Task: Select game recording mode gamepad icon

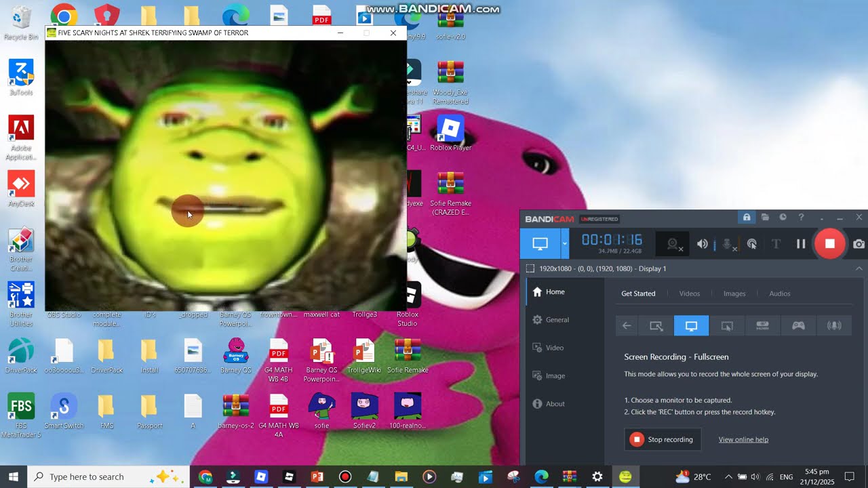Action: point(799,326)
